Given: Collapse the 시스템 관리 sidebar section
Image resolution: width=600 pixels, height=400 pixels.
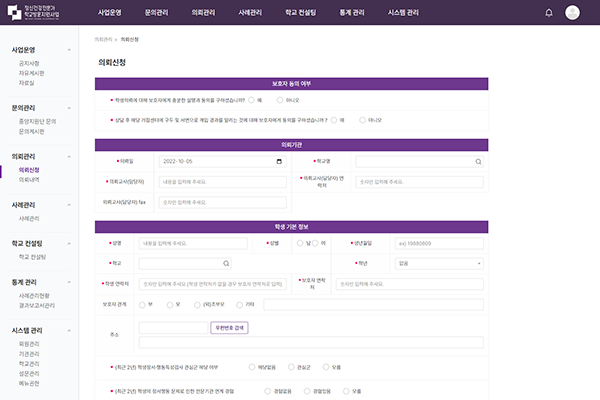Looking at the screenshot, I should click(69, 330).
